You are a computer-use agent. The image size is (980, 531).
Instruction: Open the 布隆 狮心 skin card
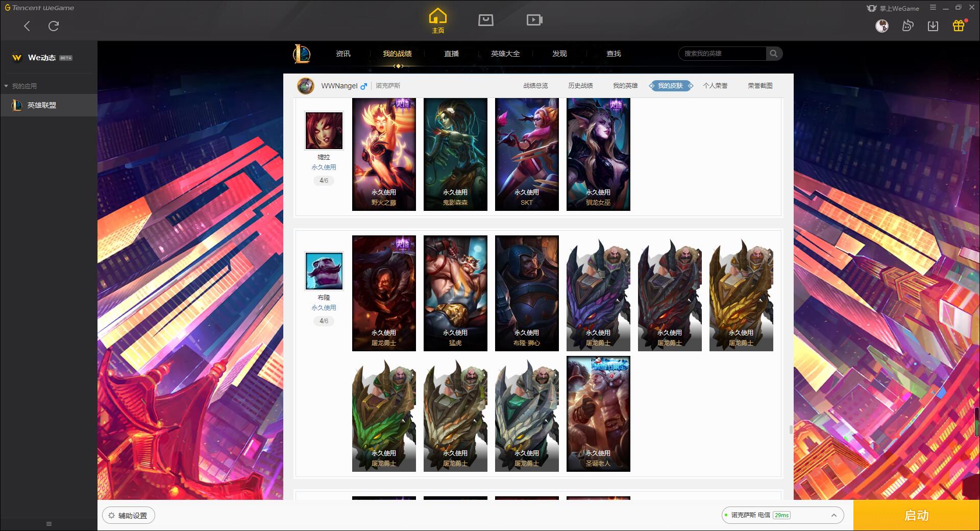527,293
